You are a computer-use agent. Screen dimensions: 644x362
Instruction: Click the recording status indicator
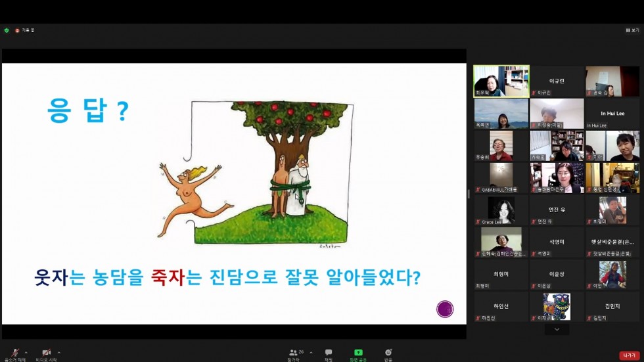click(x=25, y=30)
